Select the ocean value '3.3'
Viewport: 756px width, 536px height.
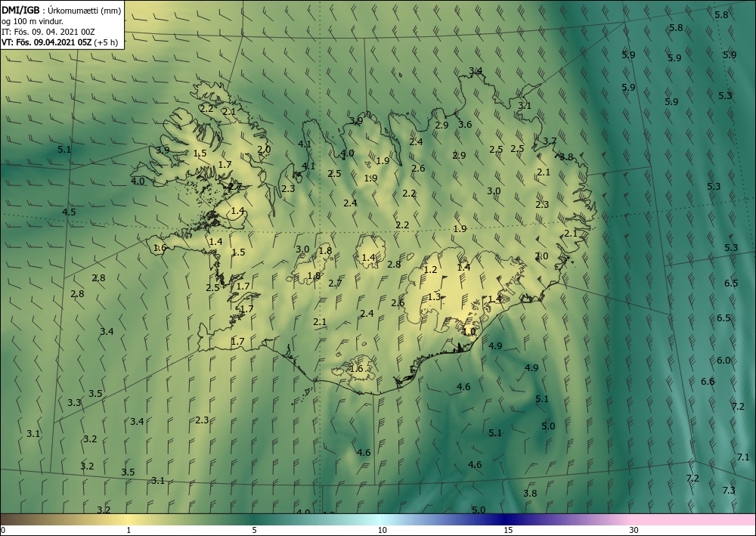coord(74,402)
